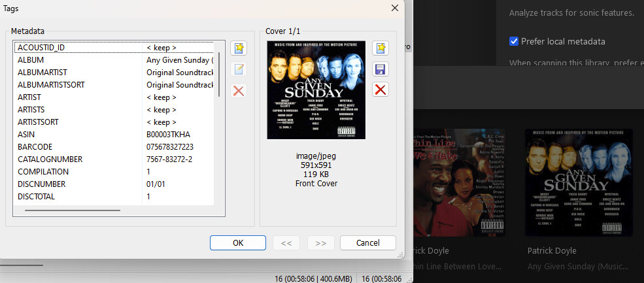Select the ACOUSTID_ID row
Screen dimensions: 644x283
114,48
